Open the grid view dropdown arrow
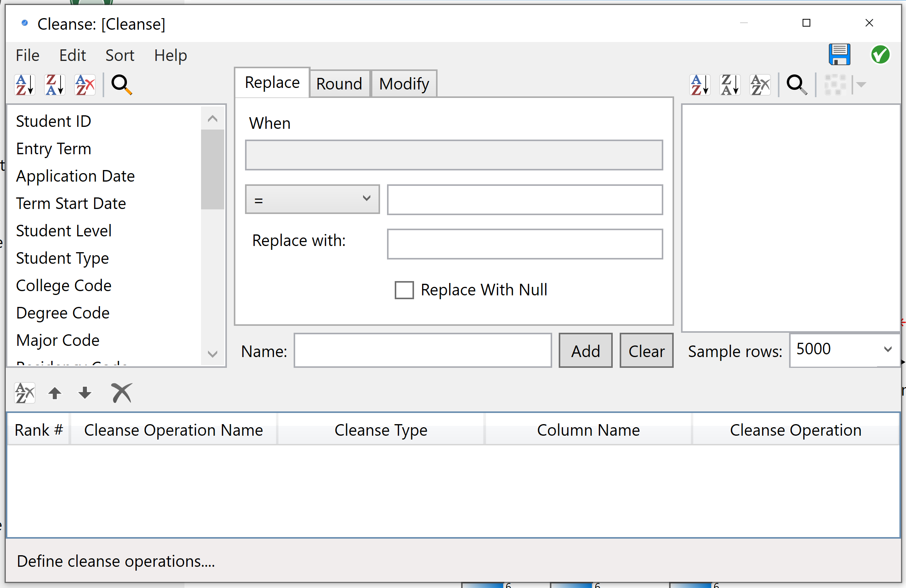This screenshot has height=588, width=906. pyautogui.click(x=861, y=84)
